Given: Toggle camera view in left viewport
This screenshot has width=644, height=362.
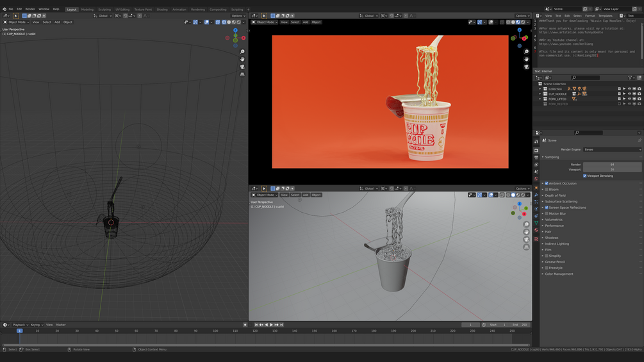Looking at the screenshot, I should point(242,67).
